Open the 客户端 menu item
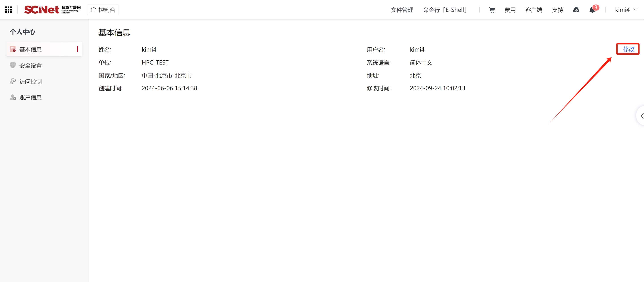 point(533,10)
